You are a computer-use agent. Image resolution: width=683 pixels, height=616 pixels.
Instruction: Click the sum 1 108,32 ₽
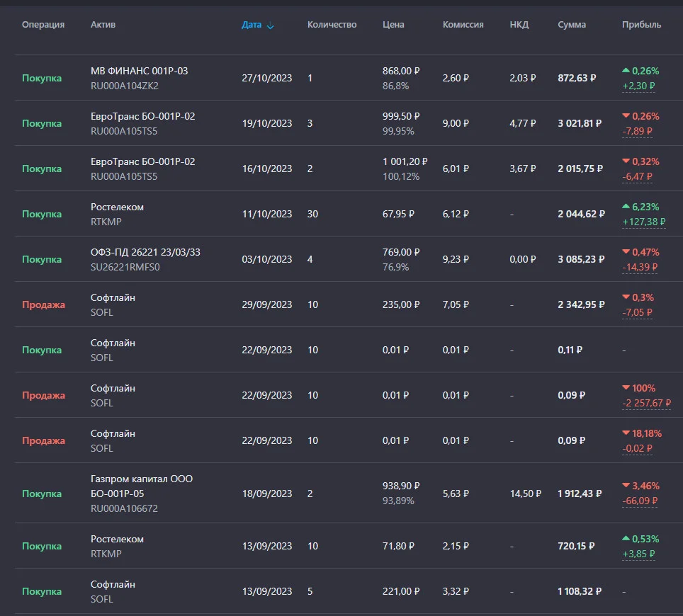pos(580,591)
